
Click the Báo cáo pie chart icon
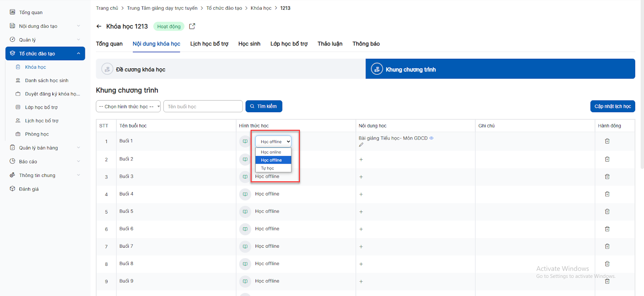(12, 161)
